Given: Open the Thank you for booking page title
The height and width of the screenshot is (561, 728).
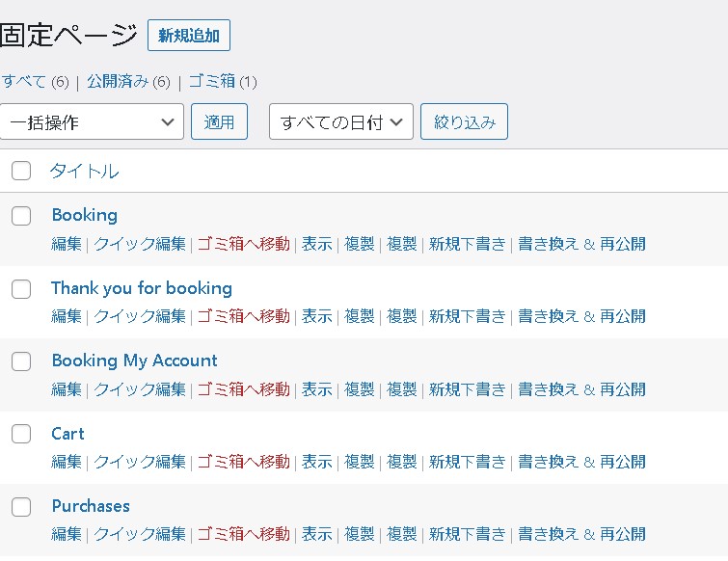Looking at the screenshot, I should click(142, 288).
